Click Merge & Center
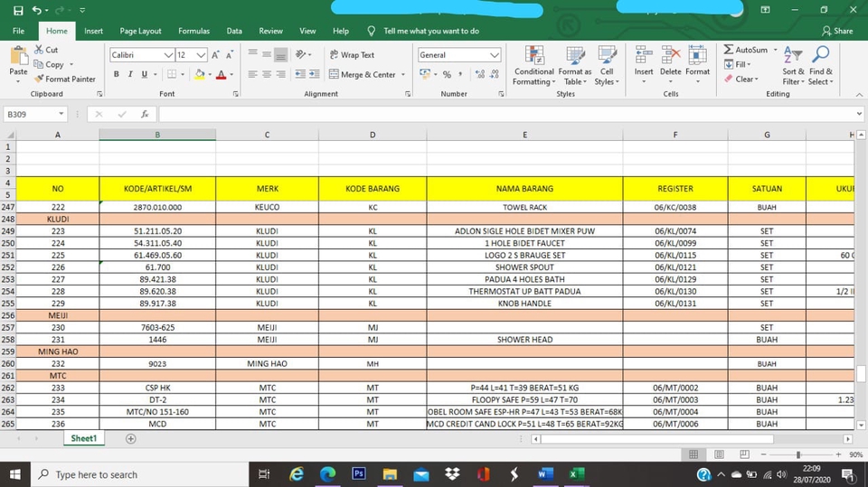Screen dimensions: 868x487 (x=363, y=74)
